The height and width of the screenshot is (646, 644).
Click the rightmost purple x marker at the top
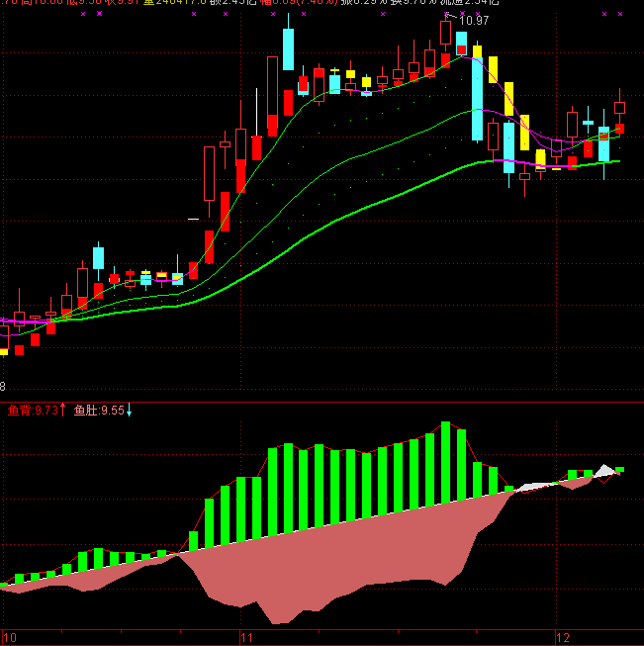point(620,14)
